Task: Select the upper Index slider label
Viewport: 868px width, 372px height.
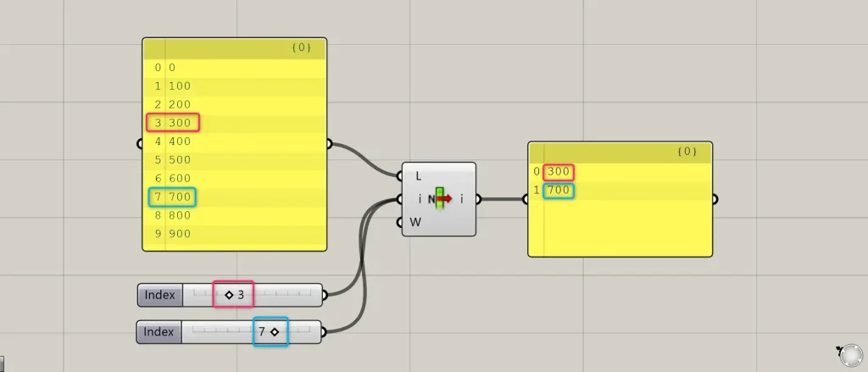Action: [160, 295]
